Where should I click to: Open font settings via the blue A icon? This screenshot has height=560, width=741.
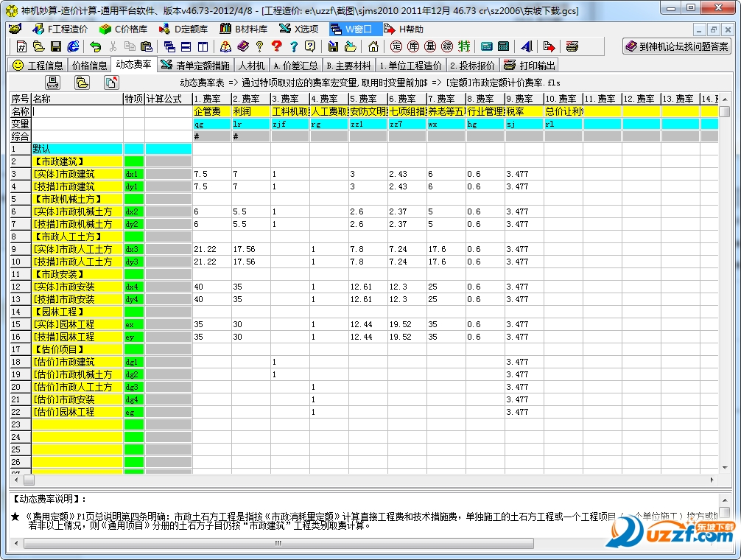pyautogui.click(x=527, y=46)
